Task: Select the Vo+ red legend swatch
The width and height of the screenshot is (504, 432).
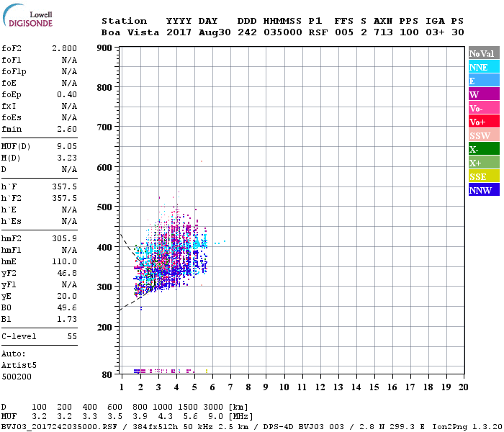Action: (x=484, y=122)
